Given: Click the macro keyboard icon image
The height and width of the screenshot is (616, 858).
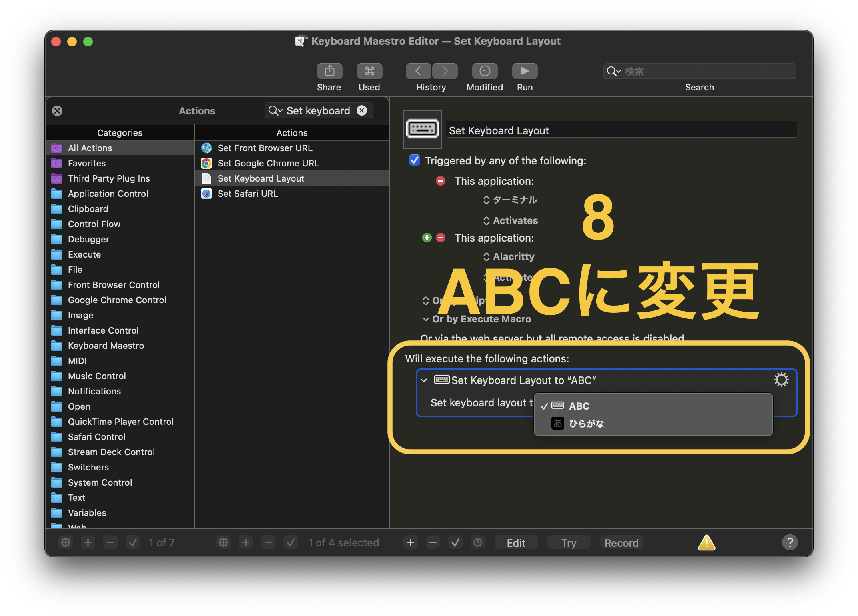Looking at the screenshot, I should 422,129.
